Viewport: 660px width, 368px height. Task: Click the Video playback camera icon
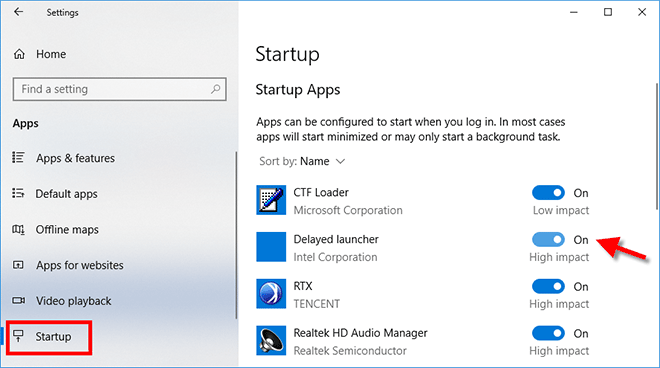tap(18, 301)
